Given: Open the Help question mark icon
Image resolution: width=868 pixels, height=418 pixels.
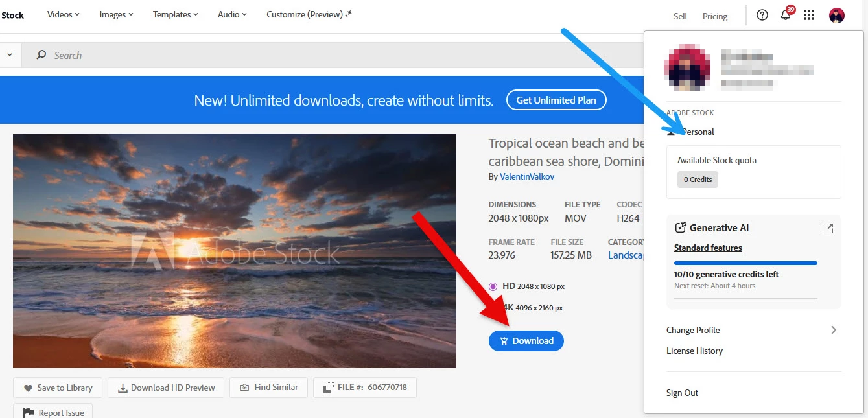Looking at the screenshot, I should (x=762, y=15).
